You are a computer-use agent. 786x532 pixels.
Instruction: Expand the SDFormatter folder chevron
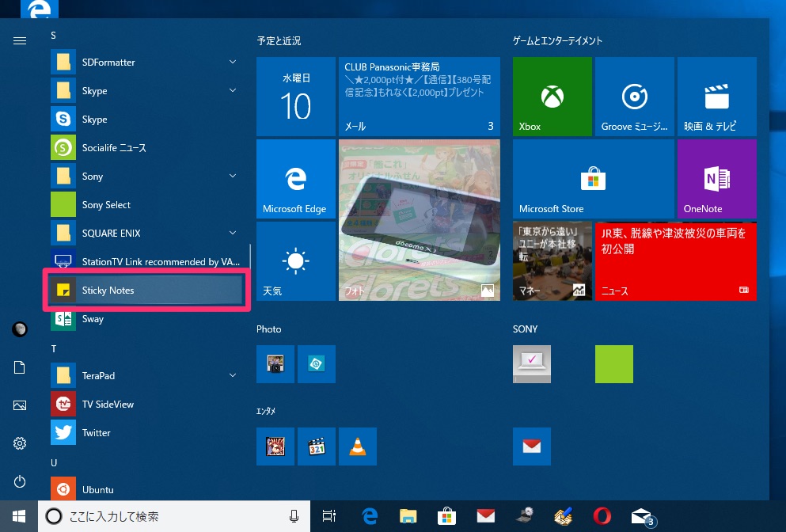point(233,62)
